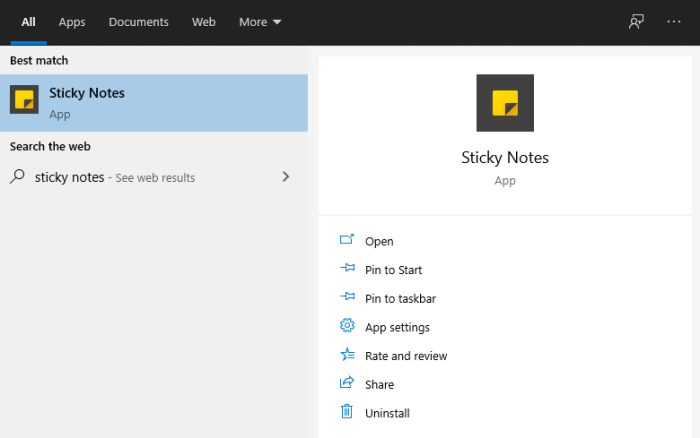Click the Rate and review star icon
The height and width of the screenshot is (438, 700).
pyautogui.click(x=347, y=355)
